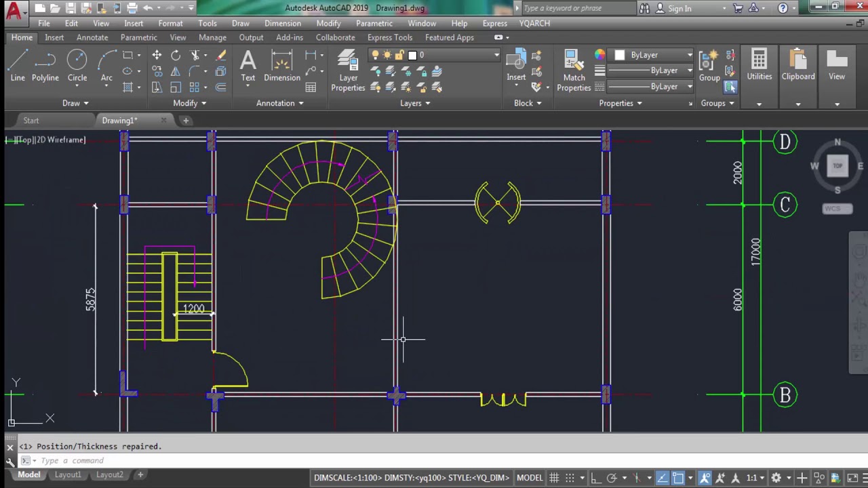868x488 pixels.
Task: Expand the Layers panel dropdown
Action: (415, 103)
